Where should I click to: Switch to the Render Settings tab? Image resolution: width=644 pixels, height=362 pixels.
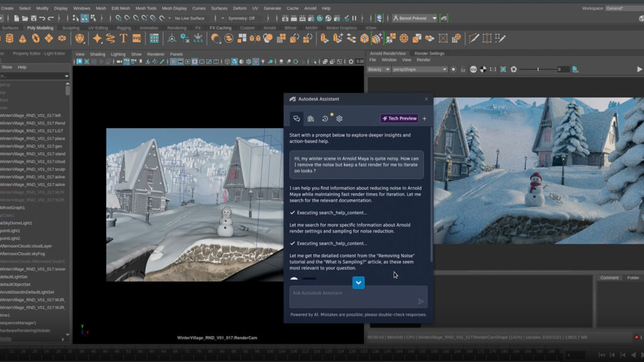point(430,53)
